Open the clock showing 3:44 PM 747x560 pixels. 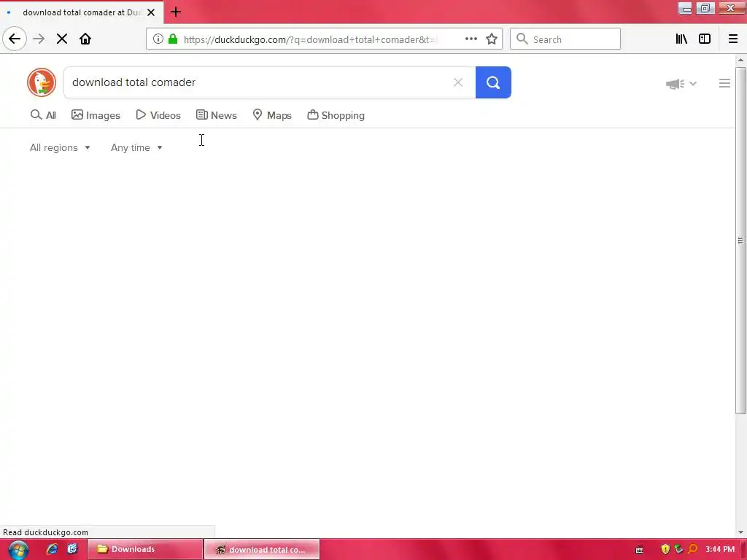720,550
